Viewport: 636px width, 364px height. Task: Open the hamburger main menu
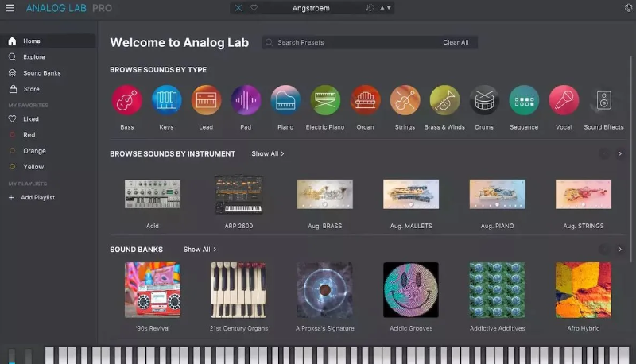[10, 8]
